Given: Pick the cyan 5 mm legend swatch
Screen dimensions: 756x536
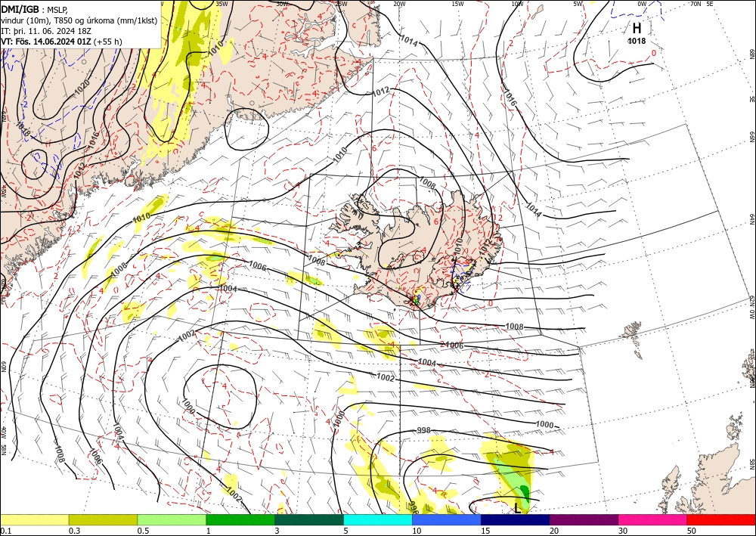Looking at the screenshot, I should (378, 519).
